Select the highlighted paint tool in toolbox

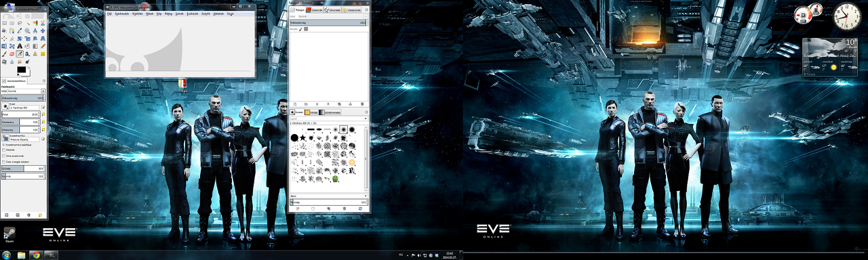20,54
